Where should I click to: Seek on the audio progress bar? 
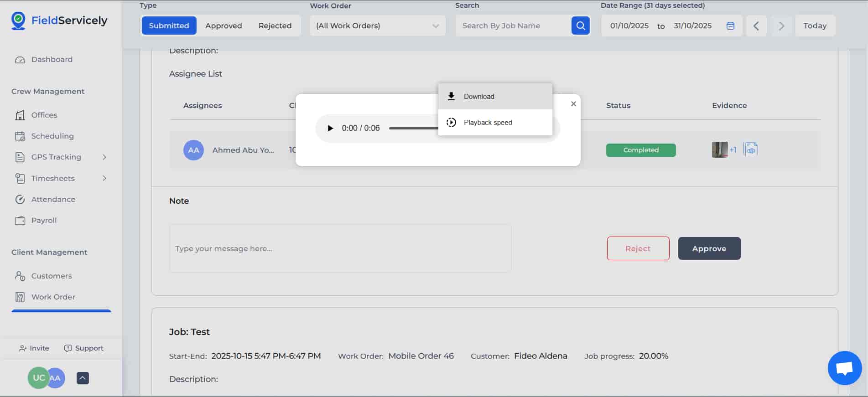tap(413, 129)
